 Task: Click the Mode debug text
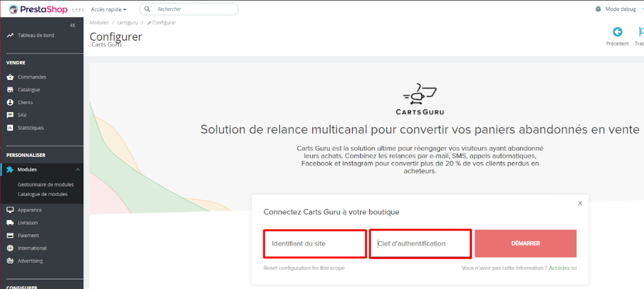pos(621,9)
